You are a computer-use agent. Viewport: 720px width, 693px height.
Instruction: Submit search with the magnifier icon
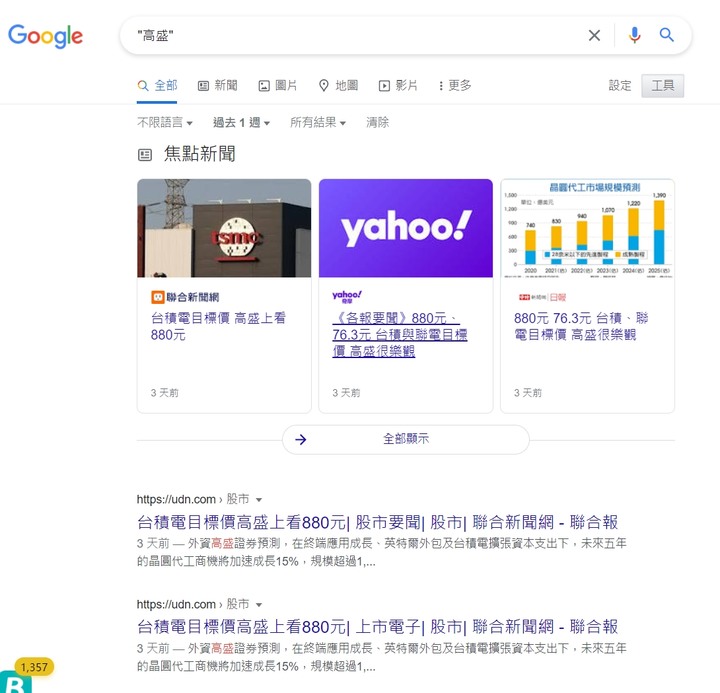click(x=666, y=35)
